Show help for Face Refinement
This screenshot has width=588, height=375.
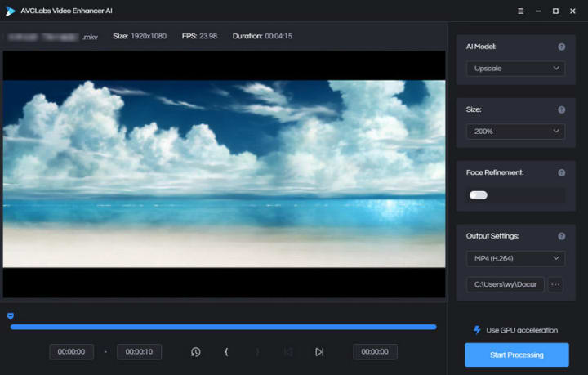(x=561, y=173)
